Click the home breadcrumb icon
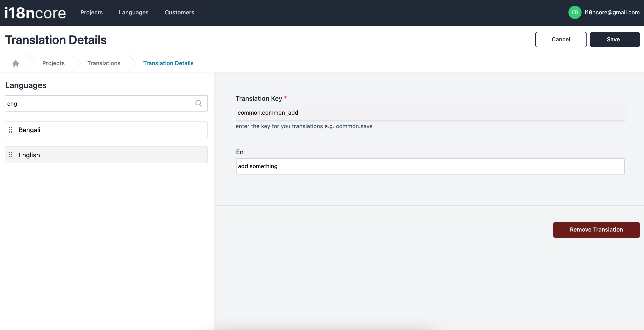The image size is (644, 330). click(x=16, y=63)
